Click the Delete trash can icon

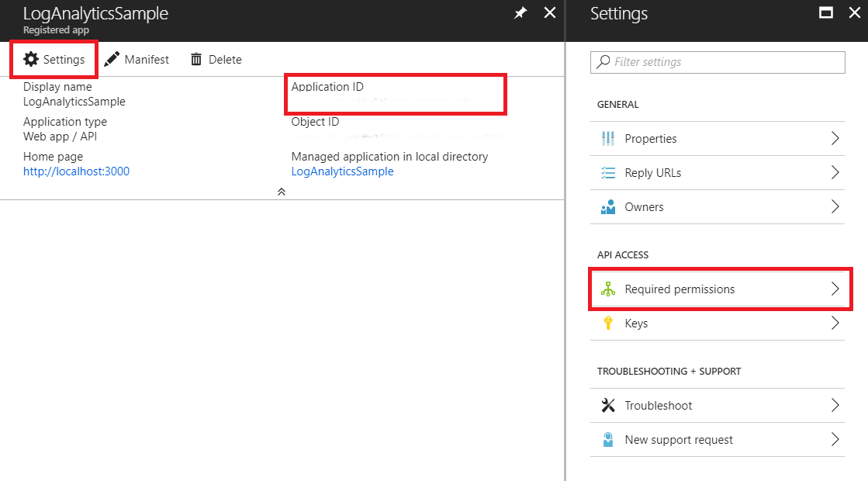pos(196,59)
